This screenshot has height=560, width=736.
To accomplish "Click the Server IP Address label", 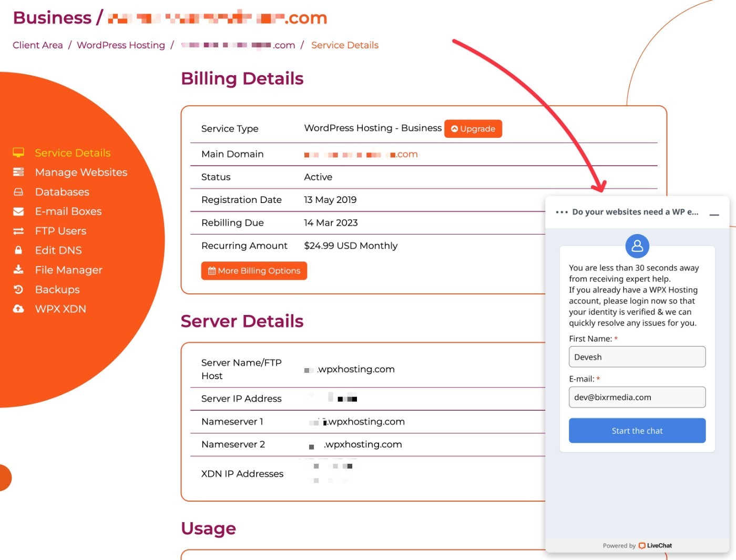I will click(241, 399).
